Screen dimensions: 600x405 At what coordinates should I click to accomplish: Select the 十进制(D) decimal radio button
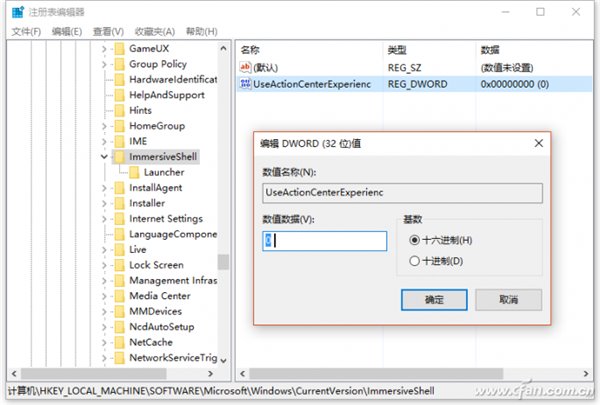[414, 261]
